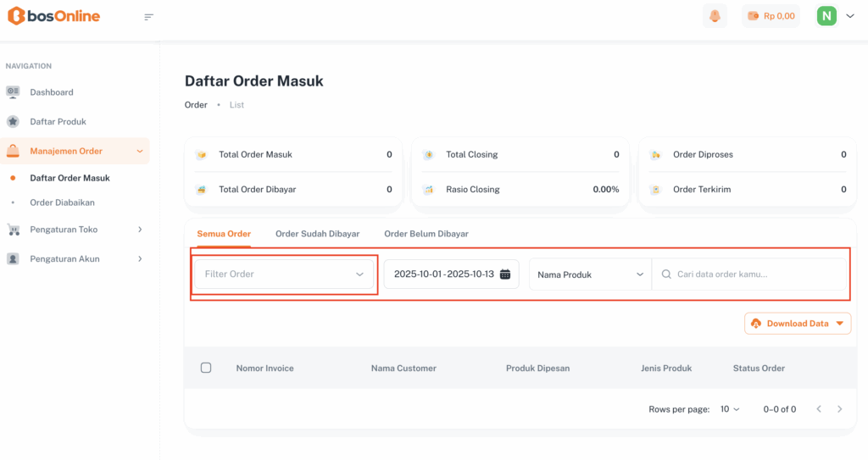Screen dimensions: 868x460
Task: Open the Rp 0.00 wallet balance
Action: click(x=771, y=16)
